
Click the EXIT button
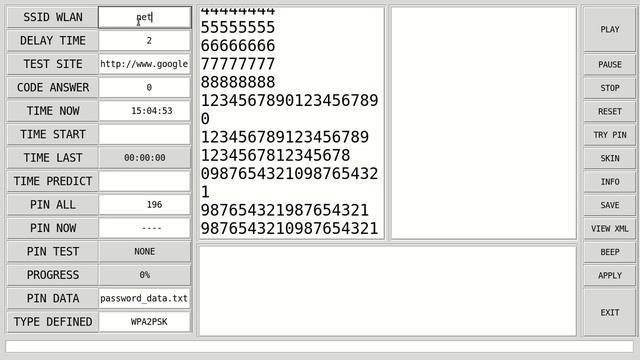pos(609,313)
